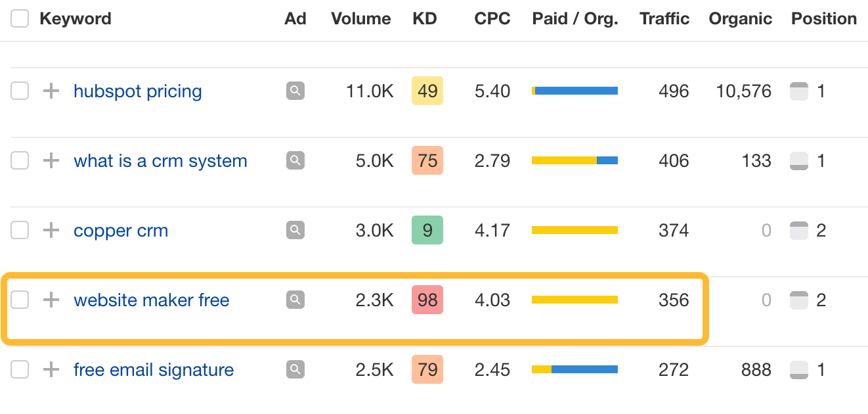Select the checkbox for website maker free

click(x=19, y=300)
